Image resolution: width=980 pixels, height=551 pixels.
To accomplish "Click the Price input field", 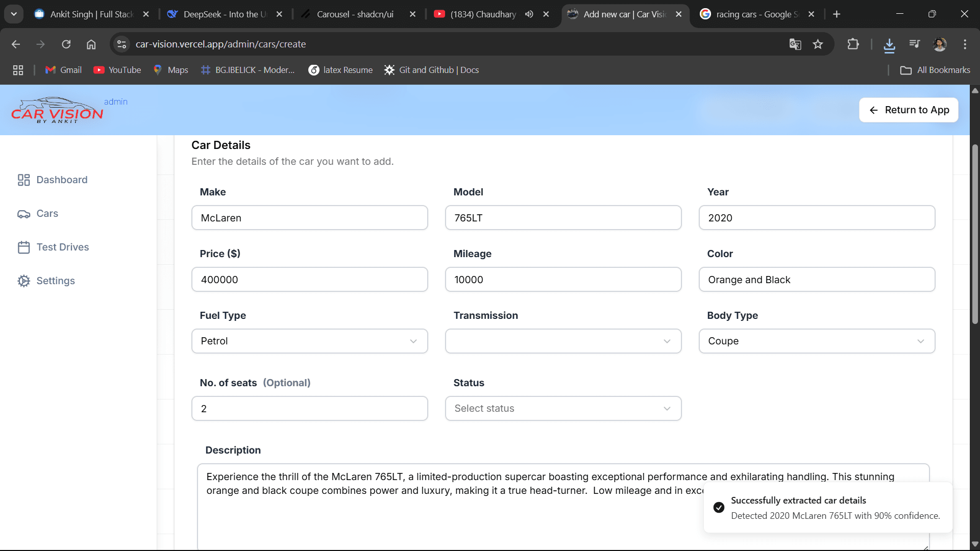I will tap(309, 280).
